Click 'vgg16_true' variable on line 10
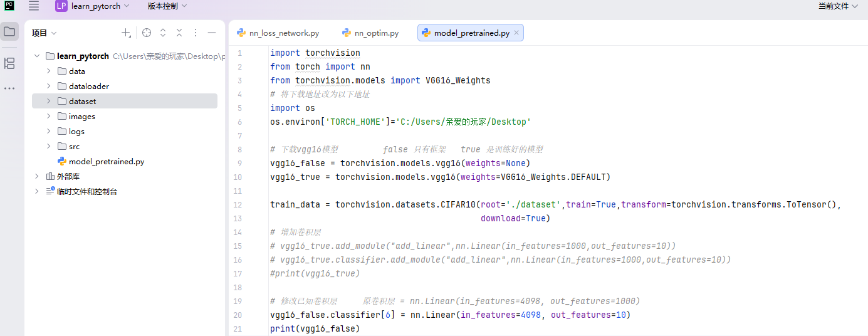The image size is (868, 336). 295,177
